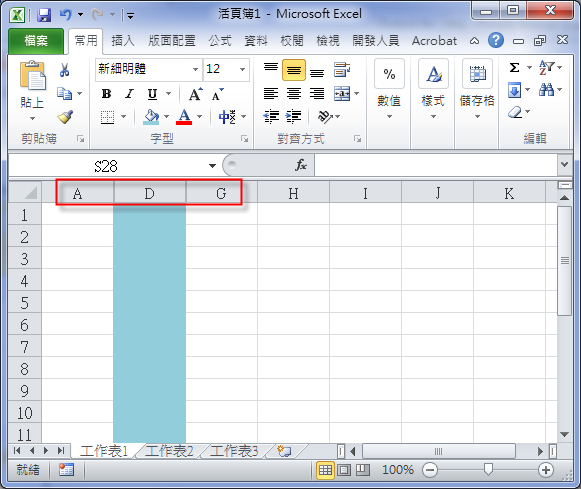The height and width of the screenshot is (489, 581).
Task: Switch to the 資料 ribbon tab
Action: coord(256,41)
